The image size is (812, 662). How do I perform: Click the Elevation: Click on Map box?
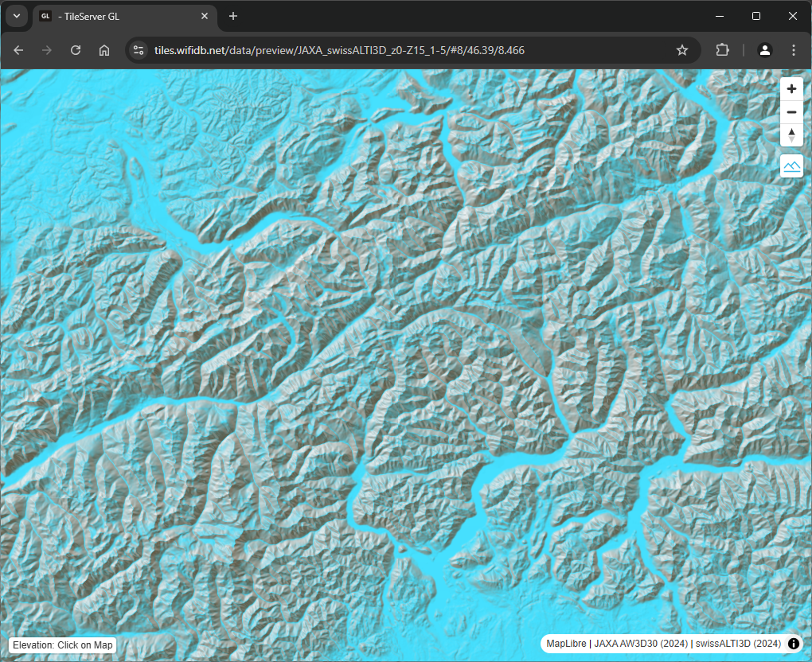pyautogui.click(x=63, y=645)
